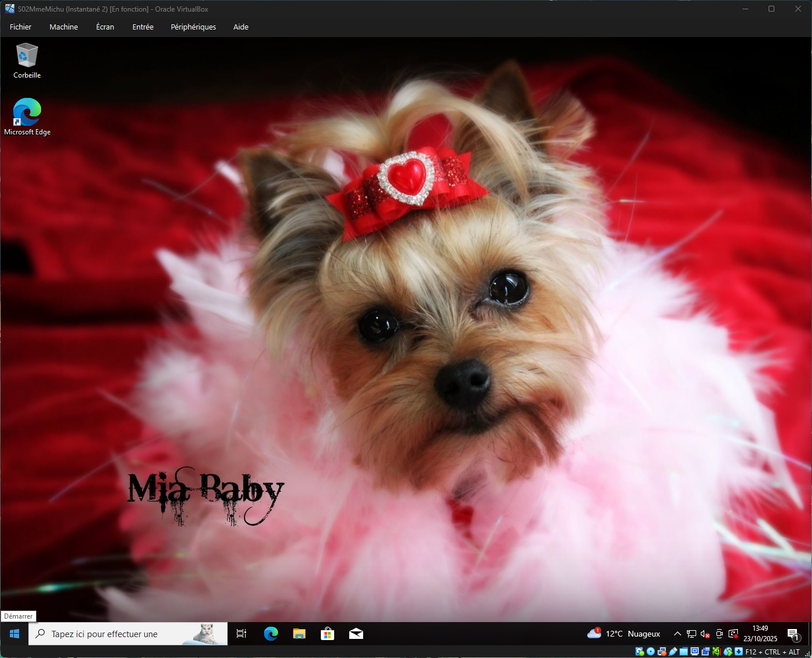Unmute the guest volume speaker icon
The image size is (812, 658).
click(x=705, y=634)
